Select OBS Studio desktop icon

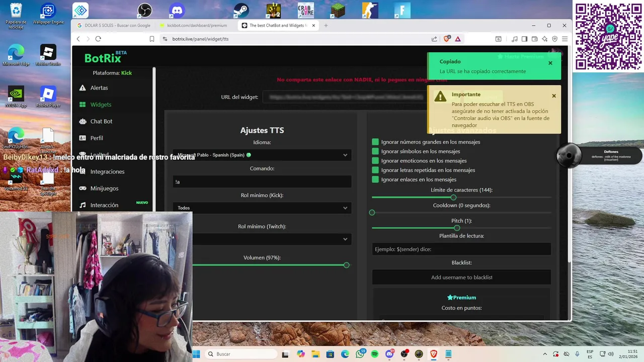145,10
